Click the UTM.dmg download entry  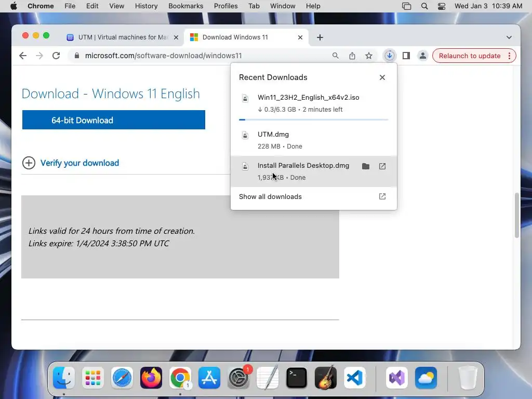313,140
